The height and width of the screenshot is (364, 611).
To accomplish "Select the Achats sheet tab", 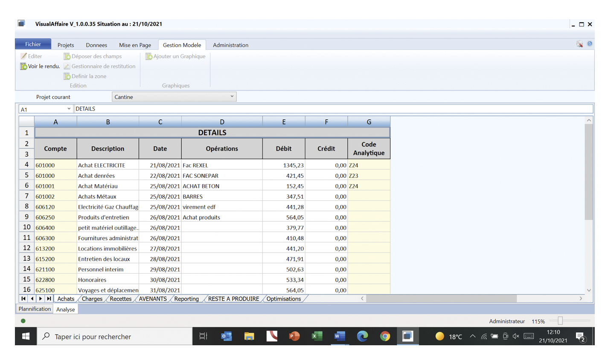I will coord(66,299).
